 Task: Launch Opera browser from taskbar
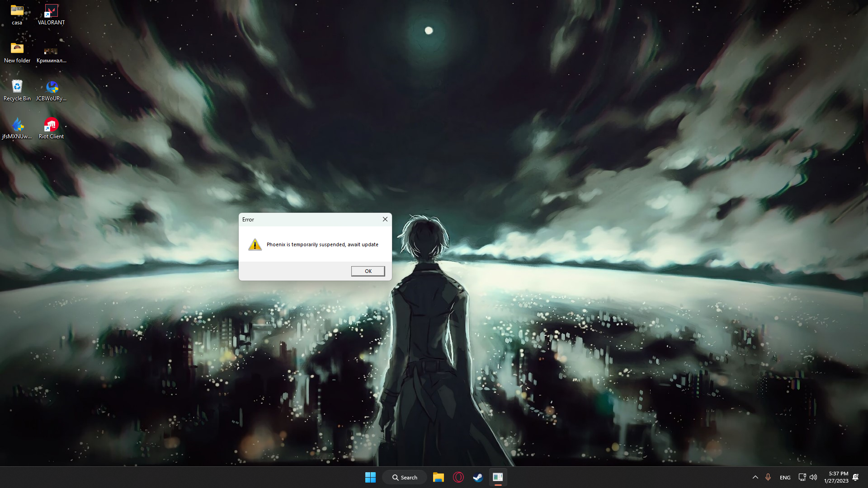pos(458,477)
